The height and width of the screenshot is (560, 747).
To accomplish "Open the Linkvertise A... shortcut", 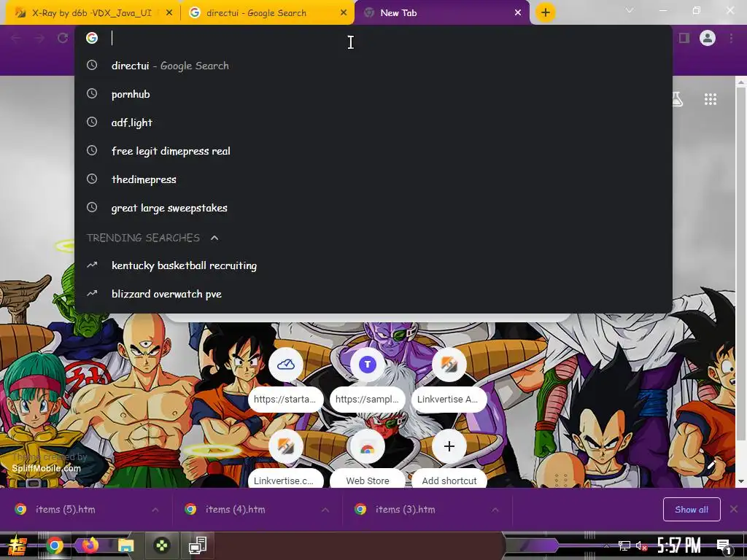I will [x=449, y=381].
